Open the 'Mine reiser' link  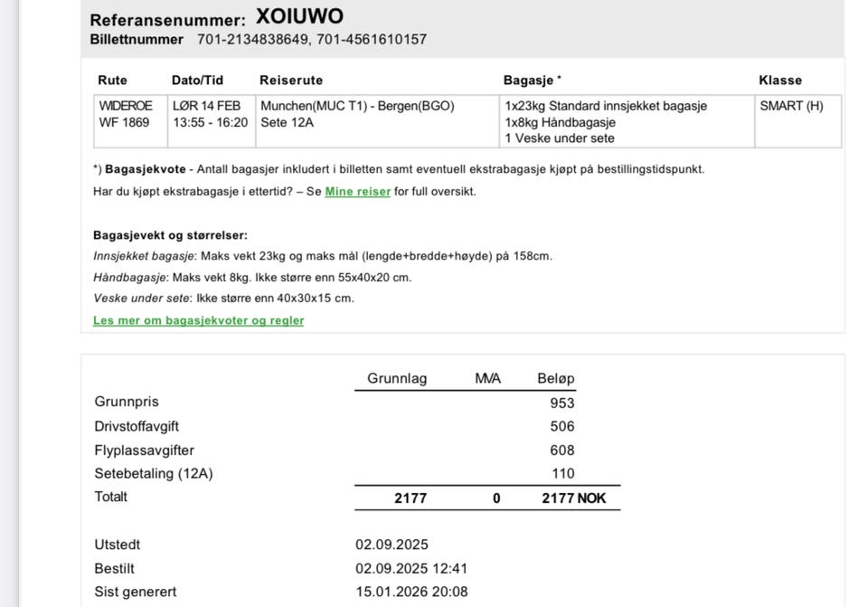coord(358,192)
